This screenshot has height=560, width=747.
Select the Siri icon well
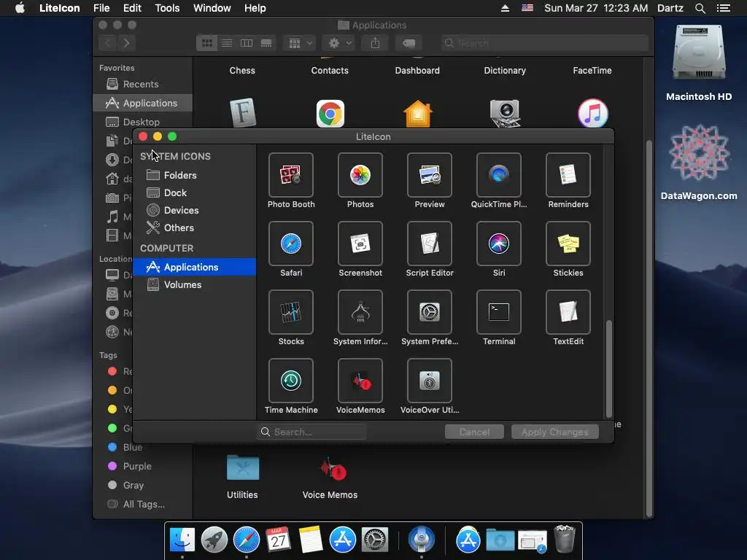tap(499, 244)
